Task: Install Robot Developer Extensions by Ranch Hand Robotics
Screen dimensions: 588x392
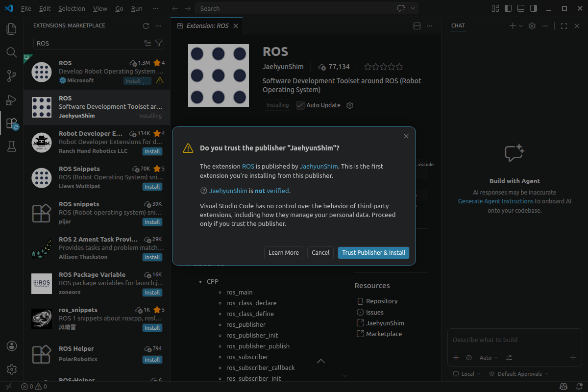Action: (152, 151)
